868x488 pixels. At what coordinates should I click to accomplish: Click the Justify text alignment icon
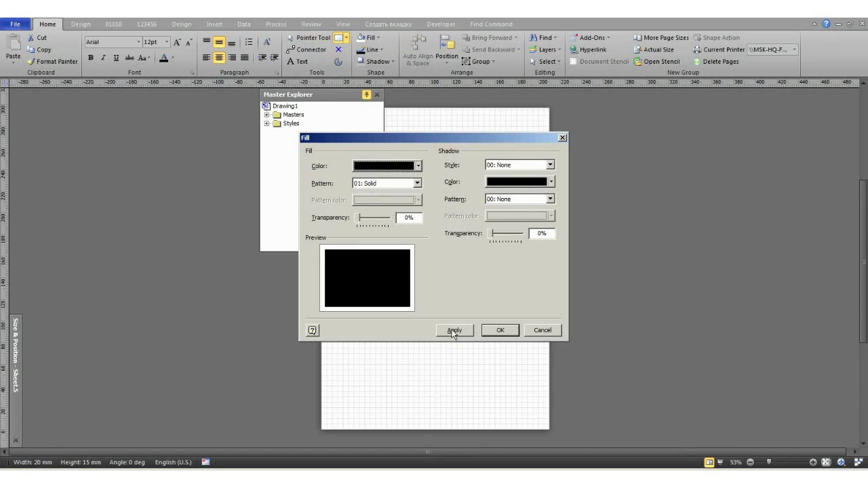pos(244,58)
